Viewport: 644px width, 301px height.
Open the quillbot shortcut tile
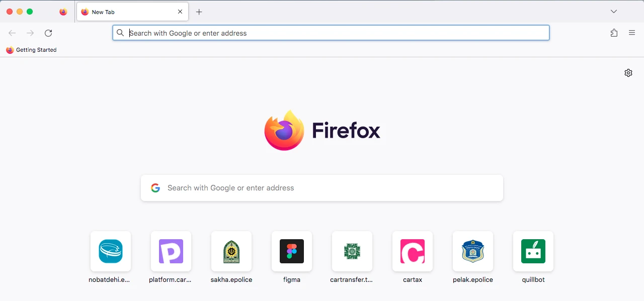(x=533, y=251)
